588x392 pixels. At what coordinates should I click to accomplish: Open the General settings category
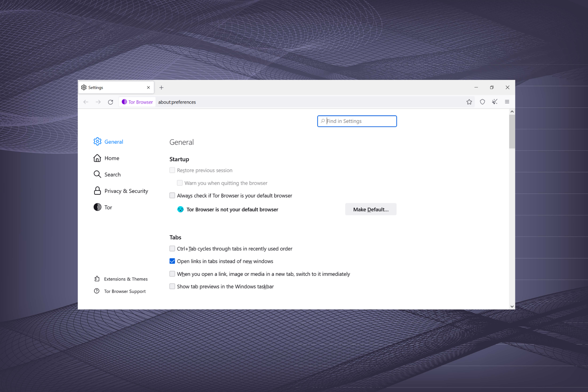[x=108, y=141]
